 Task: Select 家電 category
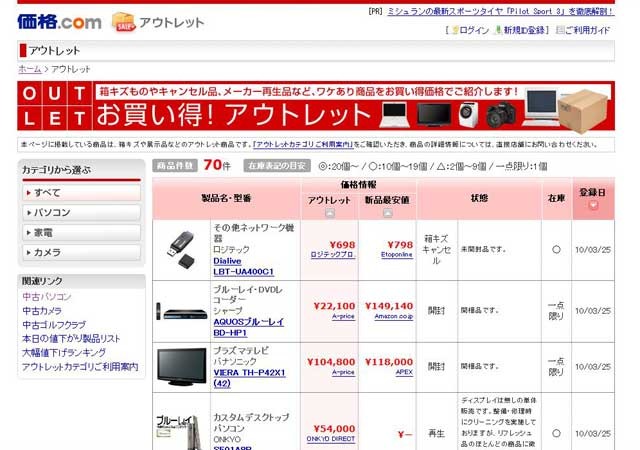[x=82, y=232]
